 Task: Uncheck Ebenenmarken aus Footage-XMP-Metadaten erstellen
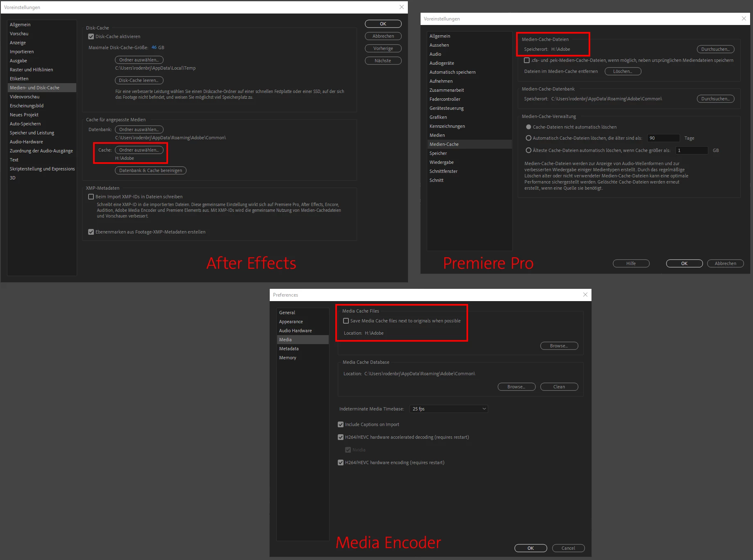[x=91, y=232]
